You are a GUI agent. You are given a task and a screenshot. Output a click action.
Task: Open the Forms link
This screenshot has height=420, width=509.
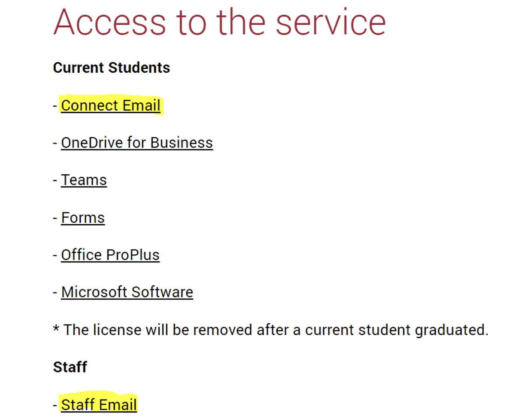(83, 218)
